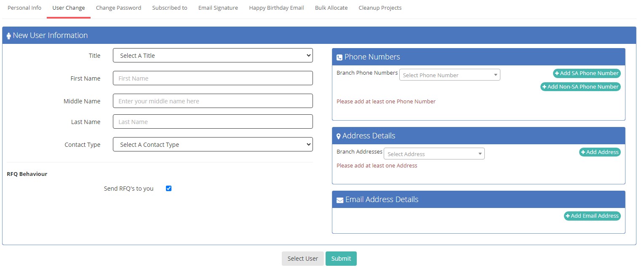Click the person icon in New User Information header
This screenshot has width=644, height=278.
coord(9,36)
